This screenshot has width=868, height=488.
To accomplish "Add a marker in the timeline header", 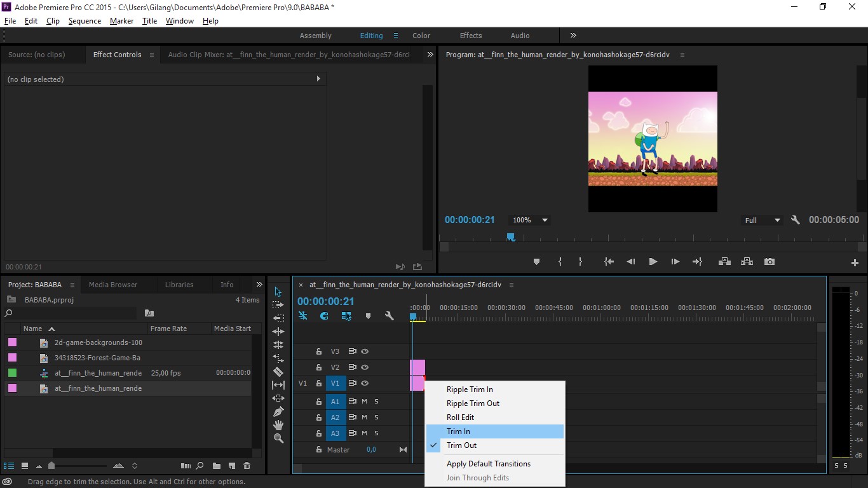I will 368,316.
